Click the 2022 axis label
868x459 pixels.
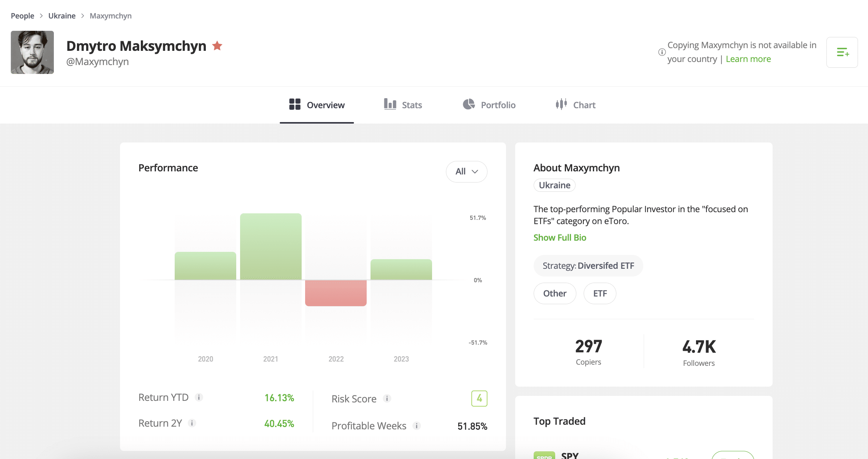[x=336, y=359]
